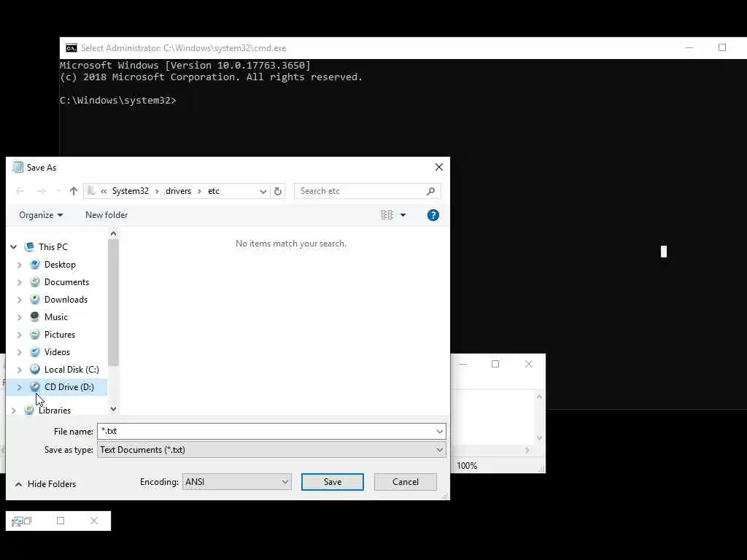
Task: Click the change view icon
Action: click(x=387, y=215)
